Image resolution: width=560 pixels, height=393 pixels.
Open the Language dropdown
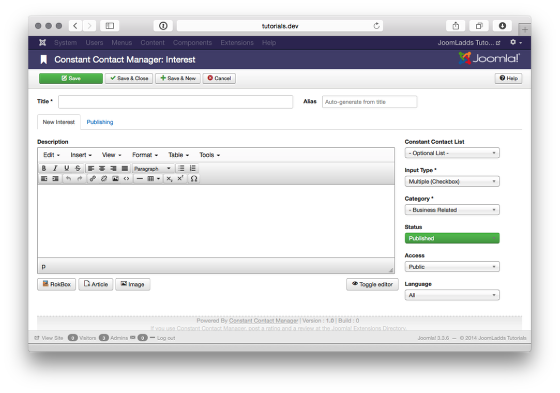point(452,295)
